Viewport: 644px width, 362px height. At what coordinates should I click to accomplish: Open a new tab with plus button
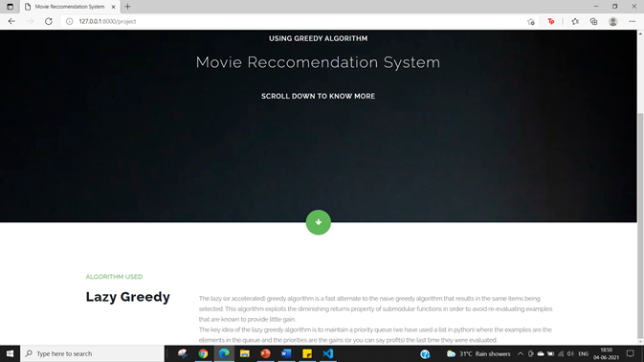click(x=127, y=7)
